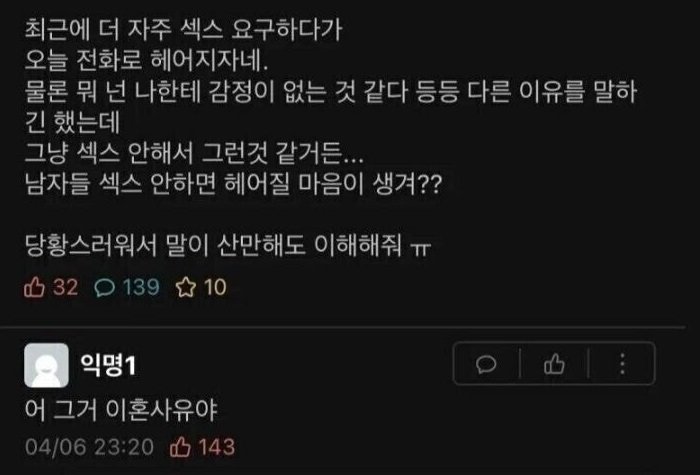Click the post's blue comment bubble icon

click(104, 288)
